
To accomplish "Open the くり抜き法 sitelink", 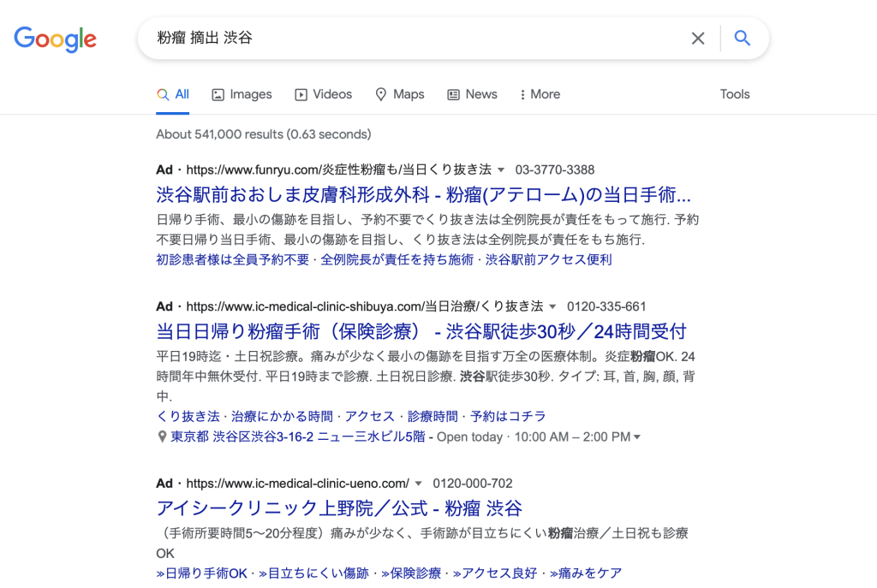I will pos(188,417).
